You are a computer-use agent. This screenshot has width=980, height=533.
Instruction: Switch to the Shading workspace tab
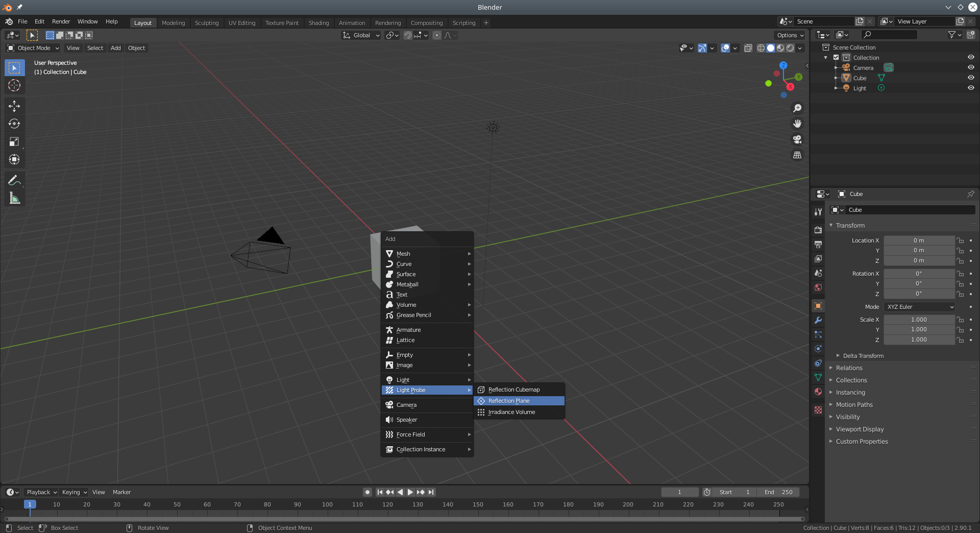click(x=318, y=23)
